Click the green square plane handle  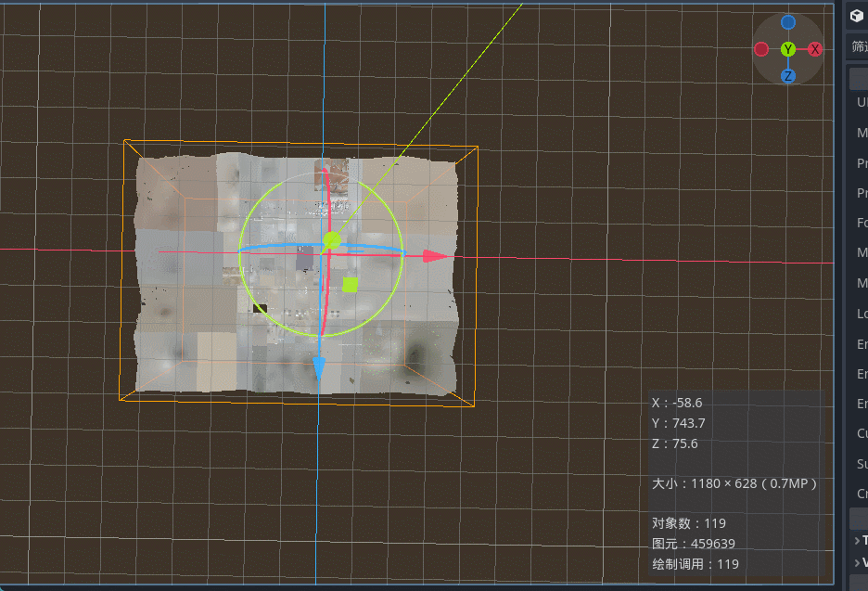pyautogui.click(x=350, y=284)
